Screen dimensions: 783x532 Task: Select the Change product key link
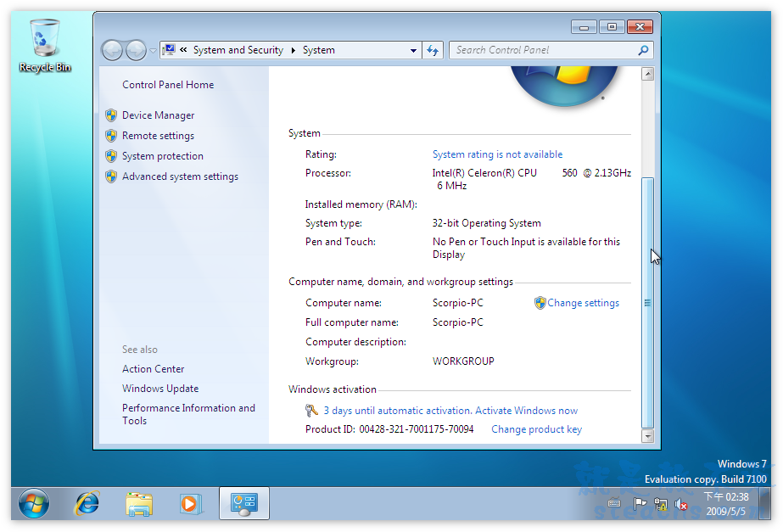click(536, 429)
